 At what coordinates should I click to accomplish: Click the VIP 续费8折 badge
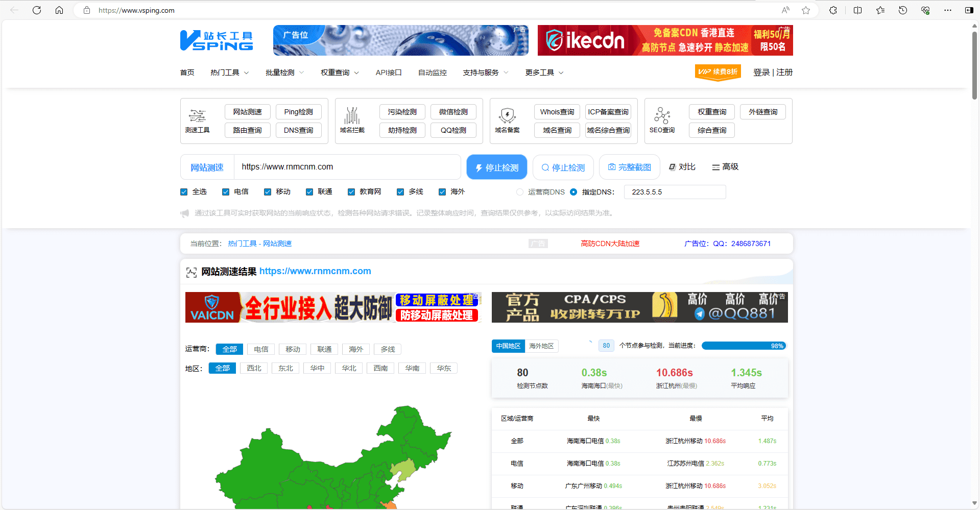[x=718, y=72]
